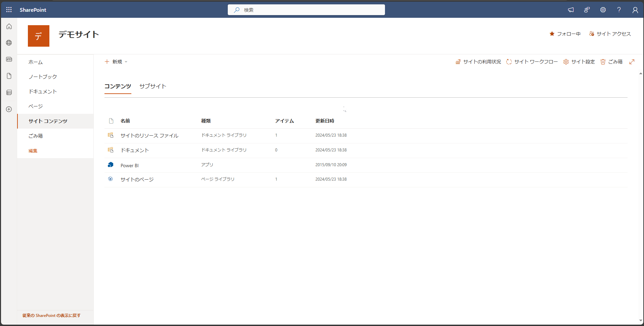
Task: Toggle フォロー中 to unfollow the site
Action: [x=565, y=34]
